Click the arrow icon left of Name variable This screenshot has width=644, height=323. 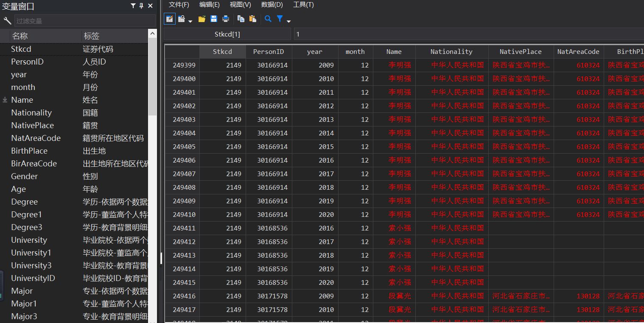click(5, 100)
